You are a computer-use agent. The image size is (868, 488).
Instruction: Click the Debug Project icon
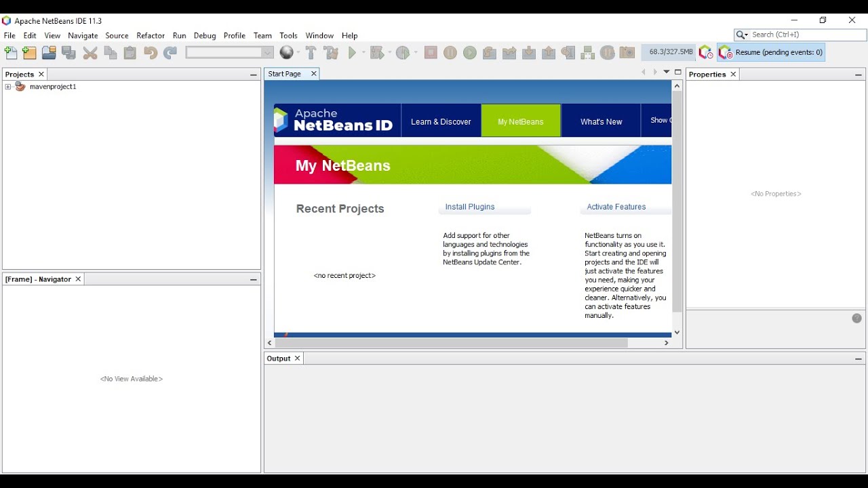[376, 53]
